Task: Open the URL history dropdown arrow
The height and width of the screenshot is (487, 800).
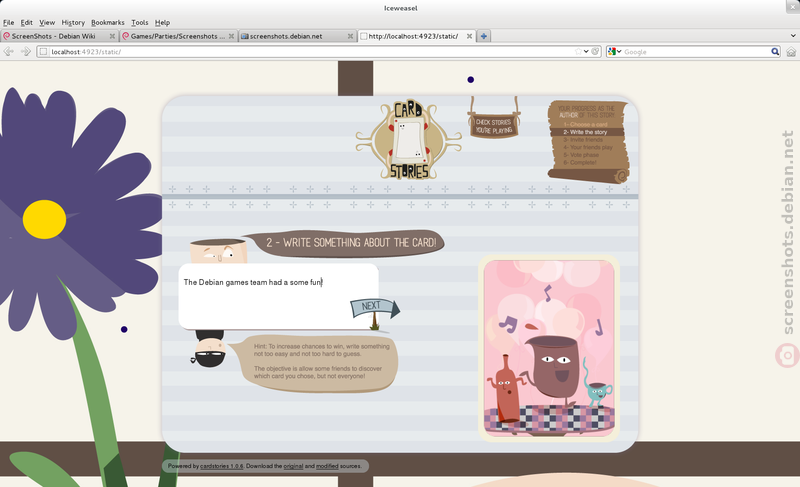Action: [586, 52]
